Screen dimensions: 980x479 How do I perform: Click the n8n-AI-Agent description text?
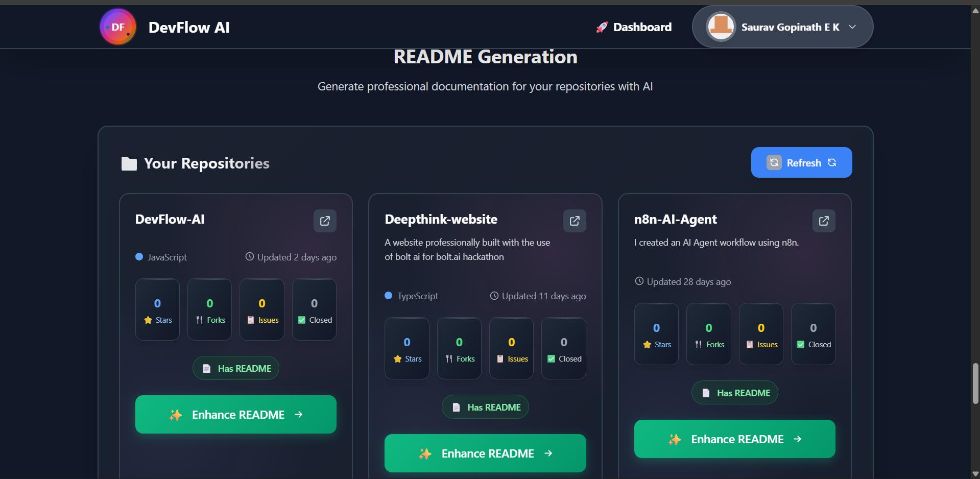tap(716, 243)
